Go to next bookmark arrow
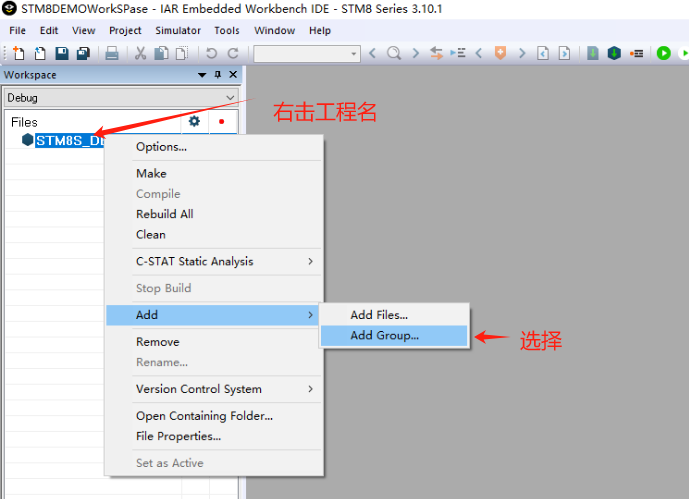This screenshot has width=689, height=499. 522,54
